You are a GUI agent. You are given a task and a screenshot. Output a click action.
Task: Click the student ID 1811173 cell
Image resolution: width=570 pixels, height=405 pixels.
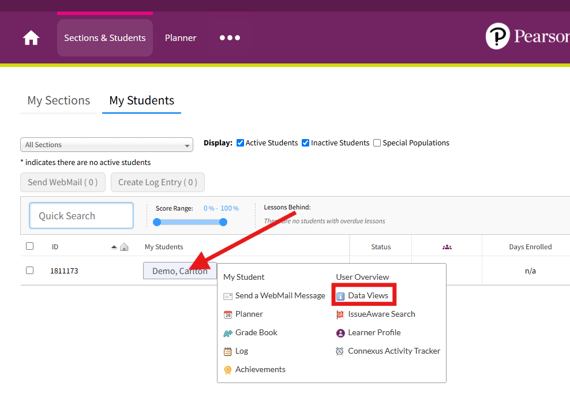[x=64, y=271]
